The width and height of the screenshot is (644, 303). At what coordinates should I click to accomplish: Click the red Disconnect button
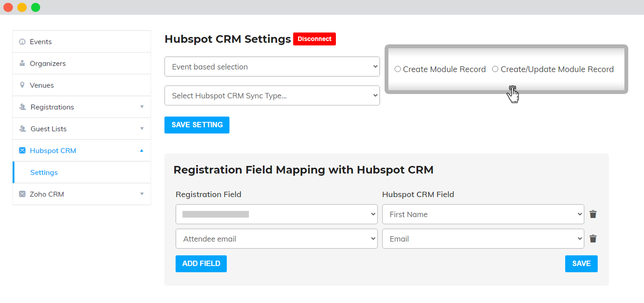click(x=314, y=39)
